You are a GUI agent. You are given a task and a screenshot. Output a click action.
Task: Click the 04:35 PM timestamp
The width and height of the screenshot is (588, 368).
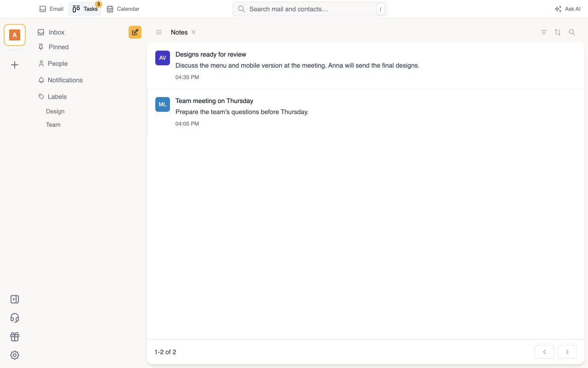[187, 77]
